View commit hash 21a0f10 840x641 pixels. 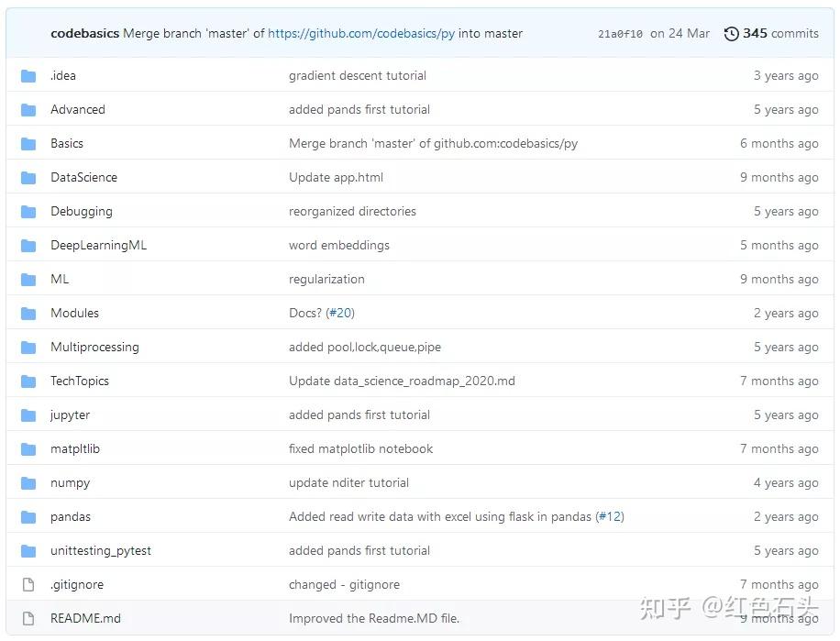click(620, 34)
